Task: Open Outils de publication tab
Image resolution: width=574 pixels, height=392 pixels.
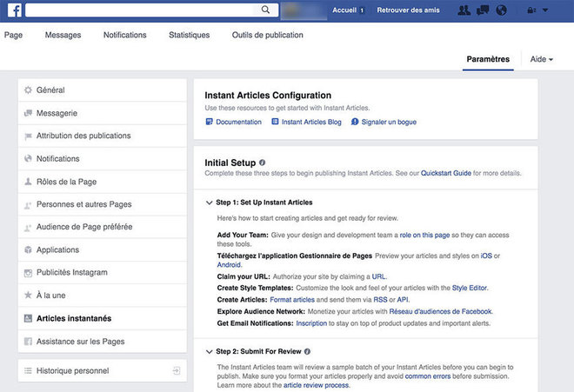Action: tap(268, 35)
